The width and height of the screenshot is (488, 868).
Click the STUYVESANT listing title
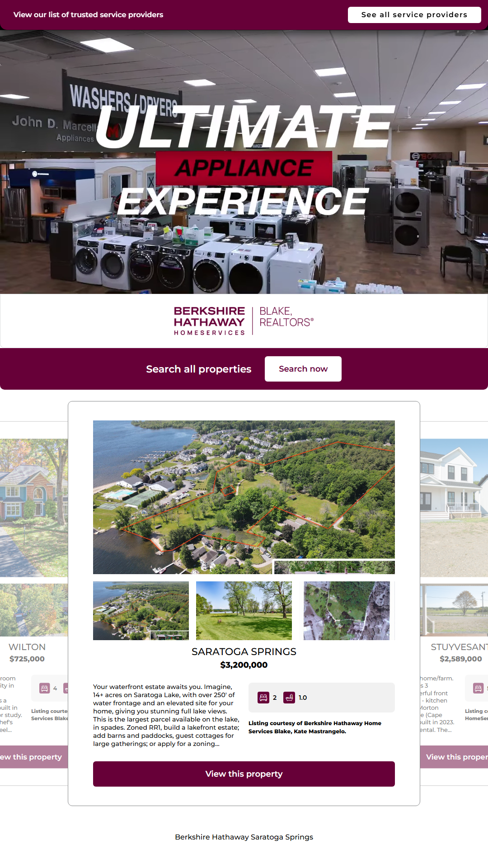point(459,647)
